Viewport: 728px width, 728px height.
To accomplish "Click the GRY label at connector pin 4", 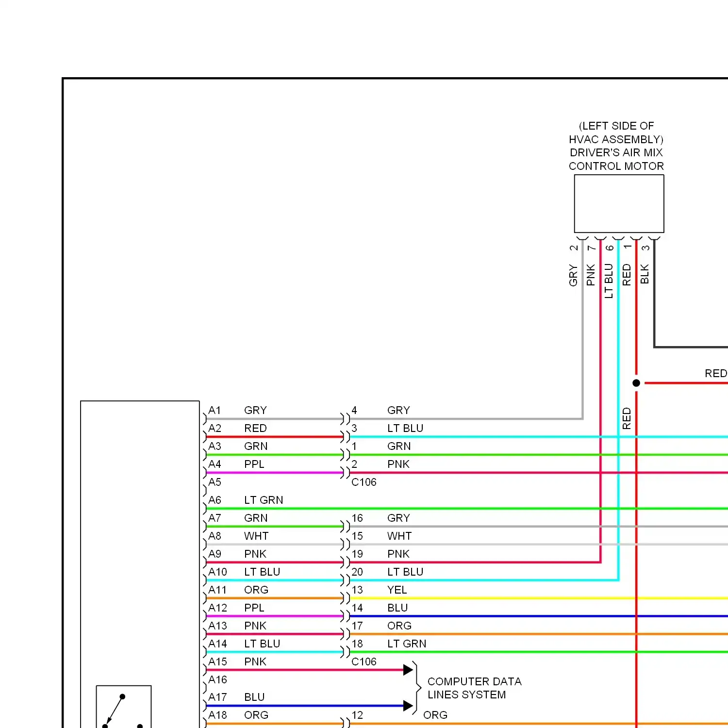I will 398,411.
